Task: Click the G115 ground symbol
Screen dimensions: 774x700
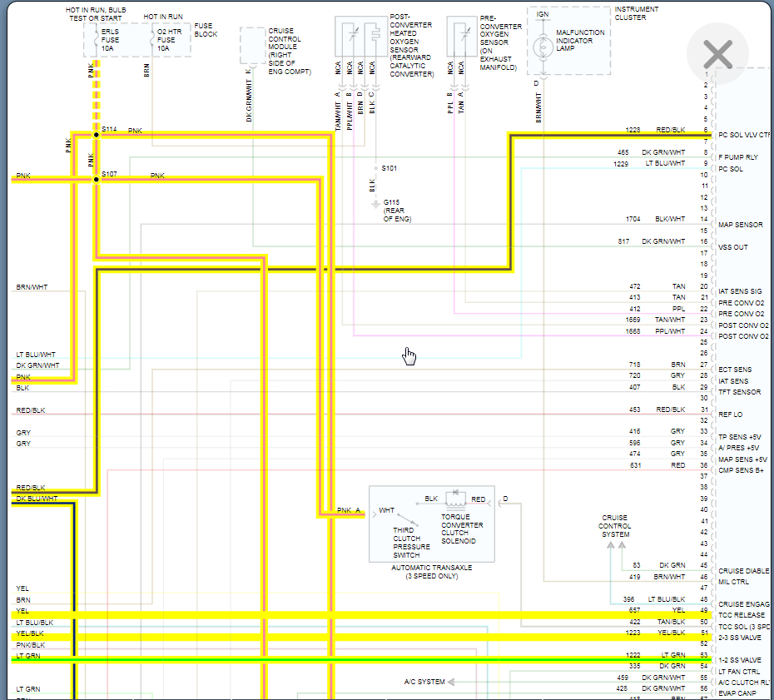Action: 375,204
